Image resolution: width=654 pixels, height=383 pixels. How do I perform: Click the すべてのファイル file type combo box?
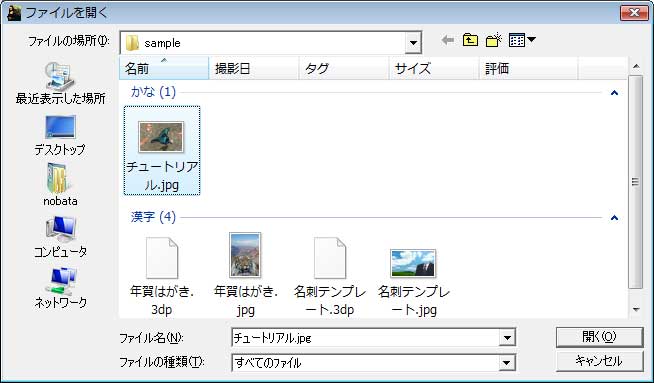click(373, 363)
